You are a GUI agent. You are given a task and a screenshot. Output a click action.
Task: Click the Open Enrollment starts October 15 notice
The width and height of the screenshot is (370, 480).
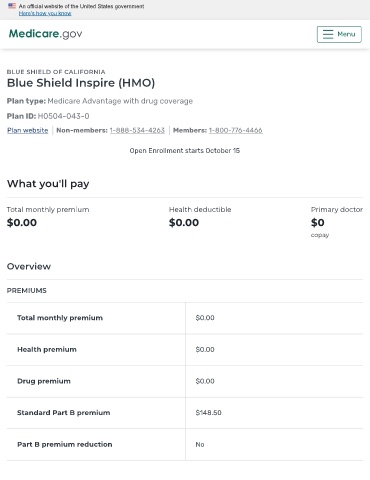(185, 151)
